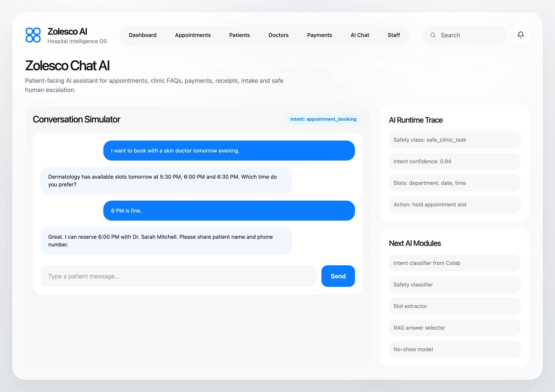Click the 'Next AI Modules' heading
Screen dimensions: 555x392
click(x=415, y=243)
